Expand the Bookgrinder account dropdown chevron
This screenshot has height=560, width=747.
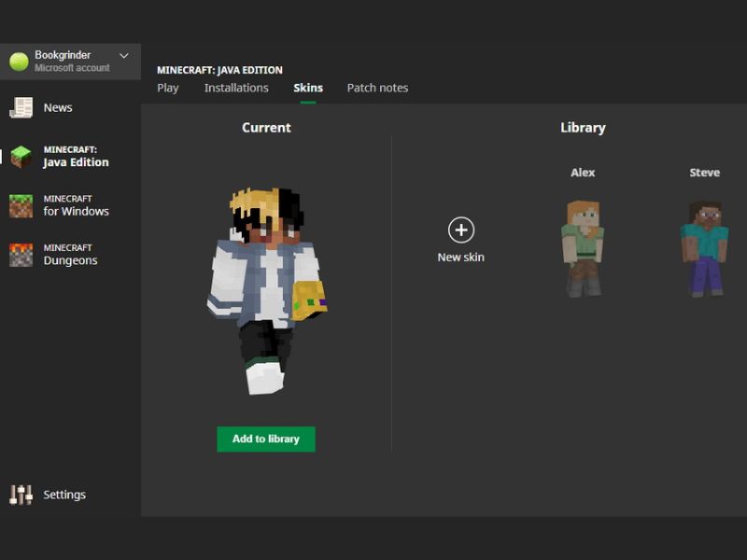(124, 56)
